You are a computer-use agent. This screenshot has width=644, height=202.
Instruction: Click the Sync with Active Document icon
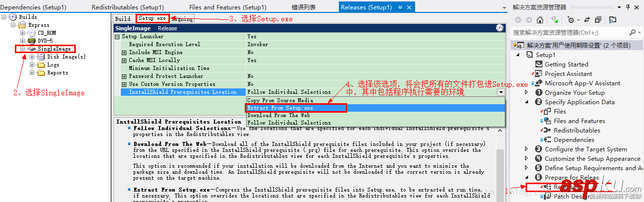click(x=588, y=20)
